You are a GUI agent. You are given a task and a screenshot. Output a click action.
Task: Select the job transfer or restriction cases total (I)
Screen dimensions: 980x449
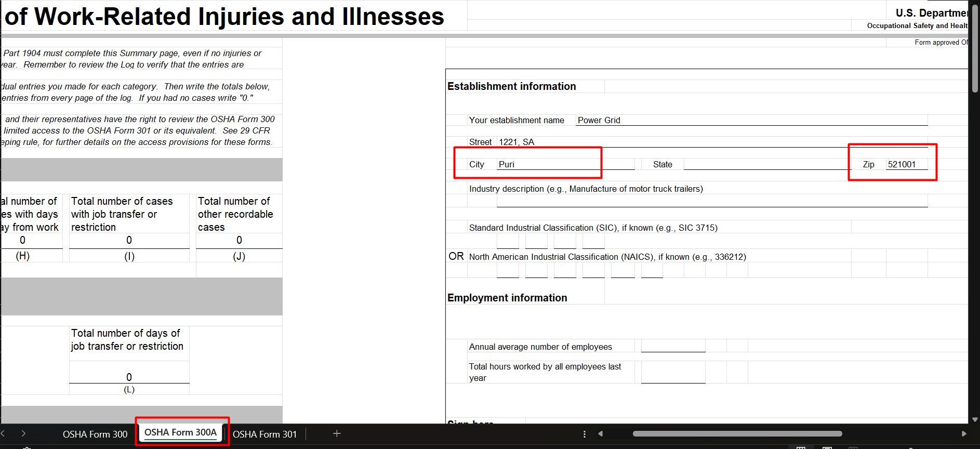point(129,240)
